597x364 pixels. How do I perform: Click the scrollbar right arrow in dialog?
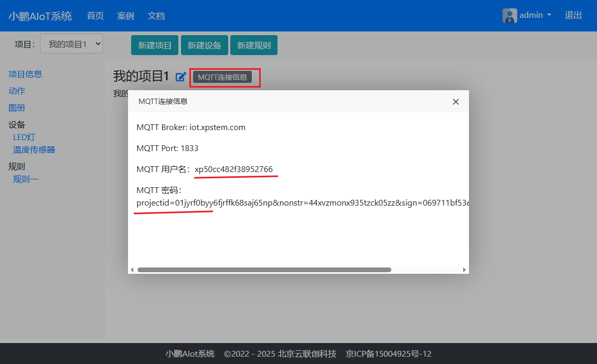[464, 270]
